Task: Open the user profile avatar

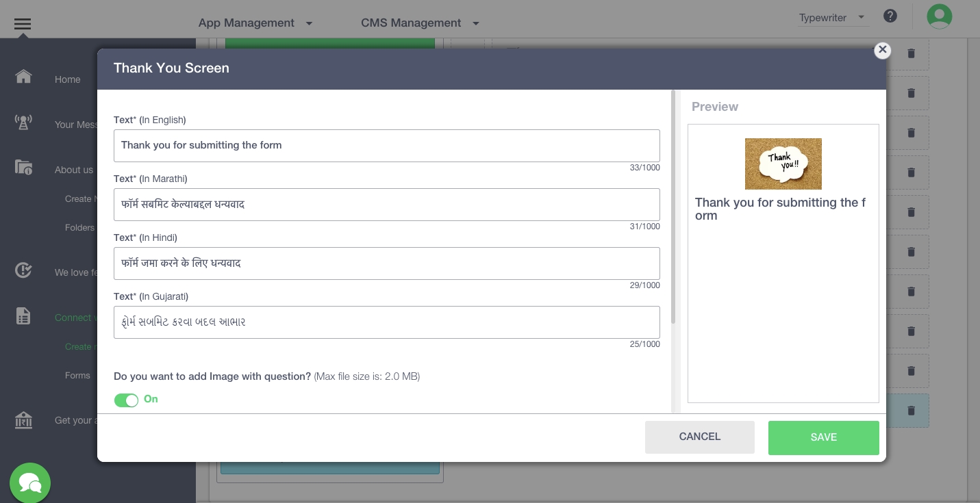Action: 939,16
